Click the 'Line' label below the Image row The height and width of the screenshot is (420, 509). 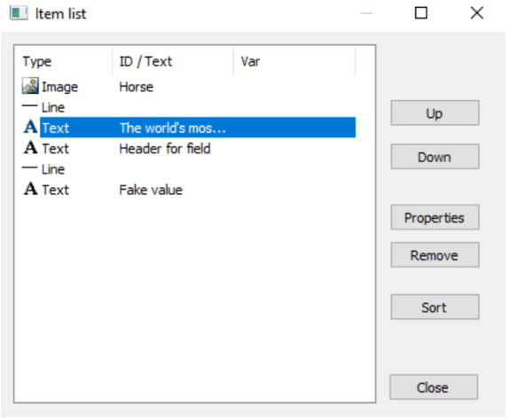[x=53, y=108]
